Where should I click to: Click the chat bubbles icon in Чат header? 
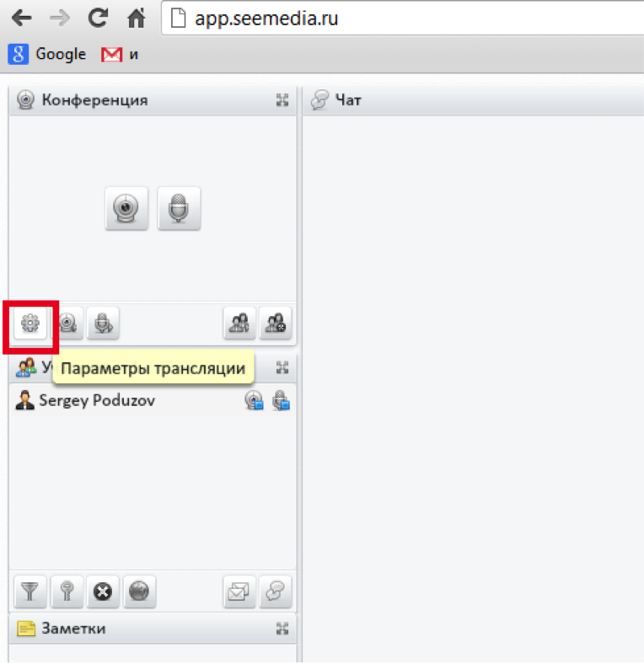[x=319, y=100]
